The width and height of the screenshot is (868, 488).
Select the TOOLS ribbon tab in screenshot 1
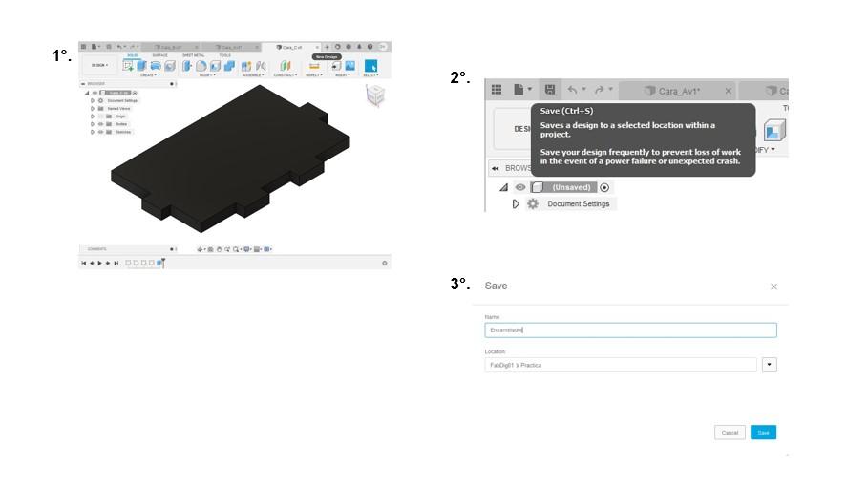tap(224, 55)
